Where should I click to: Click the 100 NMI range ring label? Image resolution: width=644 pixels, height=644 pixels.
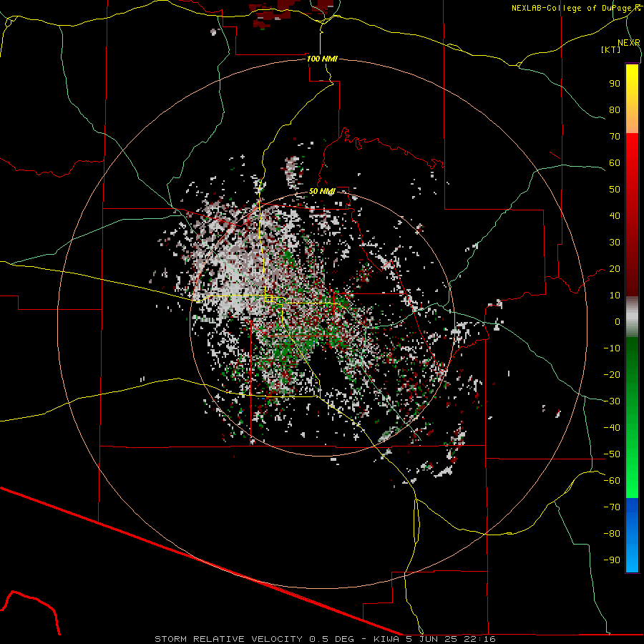tap(322, 59)
